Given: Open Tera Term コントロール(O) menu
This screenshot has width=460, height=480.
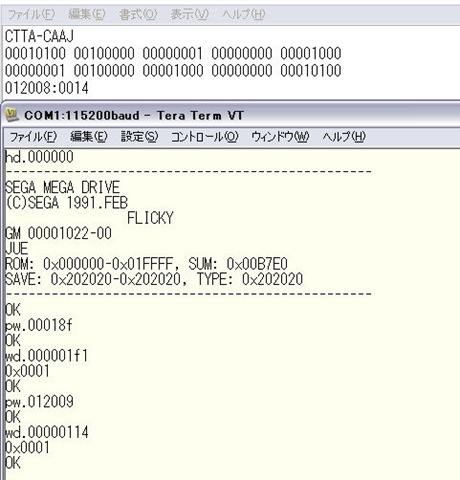Looking at the screenshot, I should pyautogui.click(x=205, y=137).
